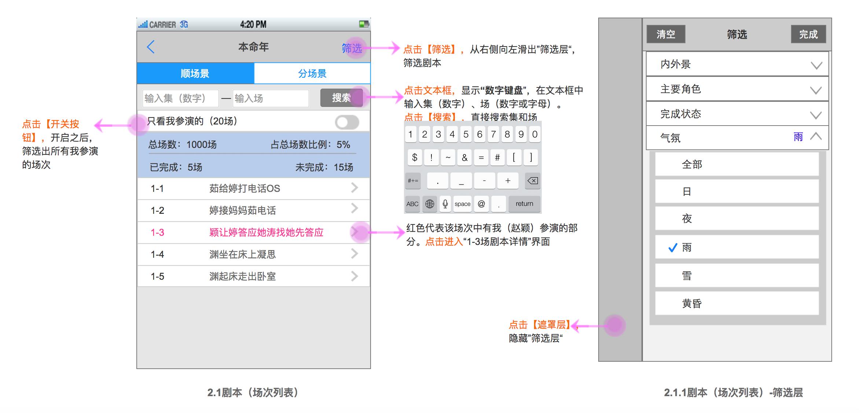Viewport: 868px width, 413px height.
Task: Tap the back arrow in header
Action: coord(151,47)
